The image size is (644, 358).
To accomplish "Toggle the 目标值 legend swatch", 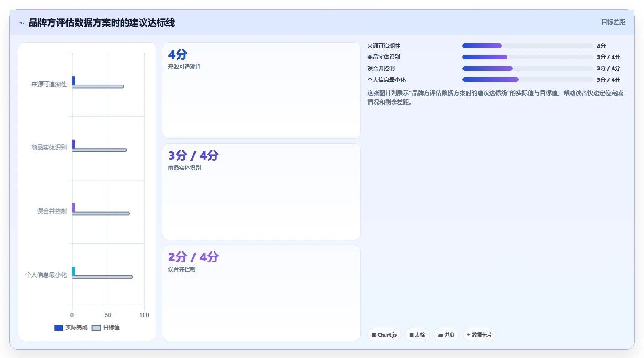I will point(96,327).
